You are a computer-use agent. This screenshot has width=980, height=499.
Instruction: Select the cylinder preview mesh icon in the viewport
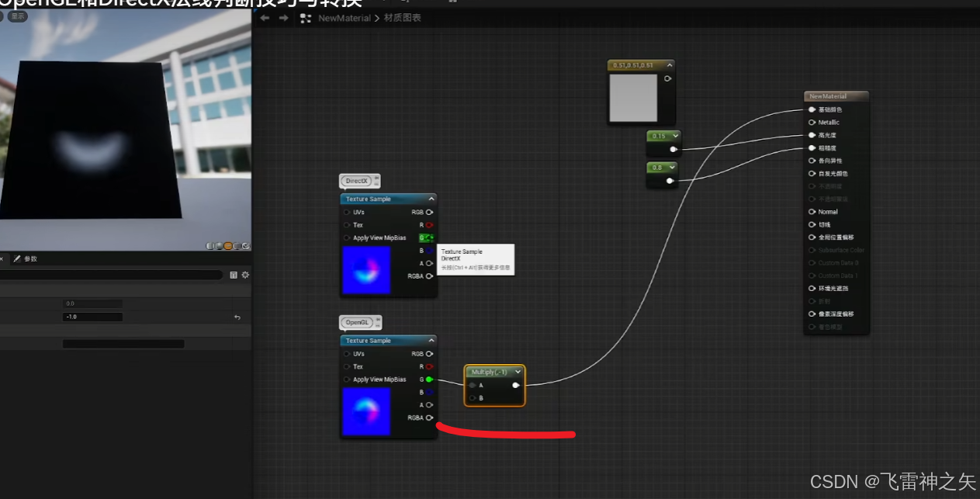[210, 245]
